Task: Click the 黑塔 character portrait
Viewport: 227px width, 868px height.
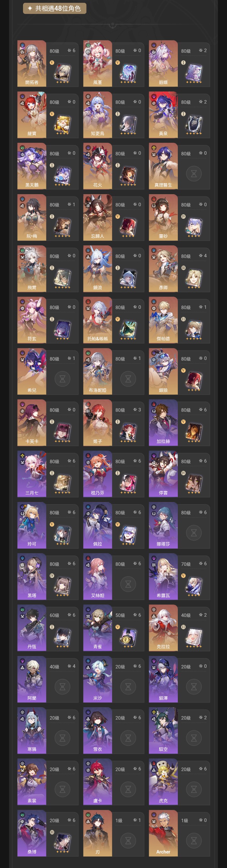Action: point(32,577)
